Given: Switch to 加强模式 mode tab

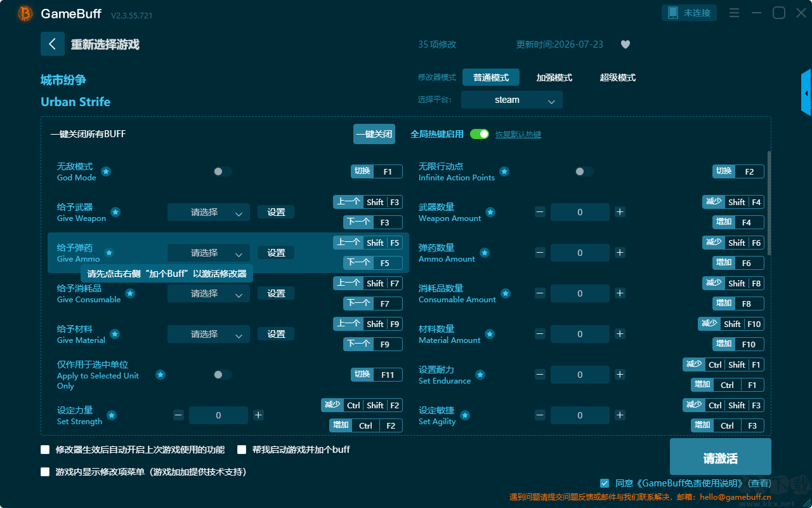Looking at the screenshot, I should point(554,77).
